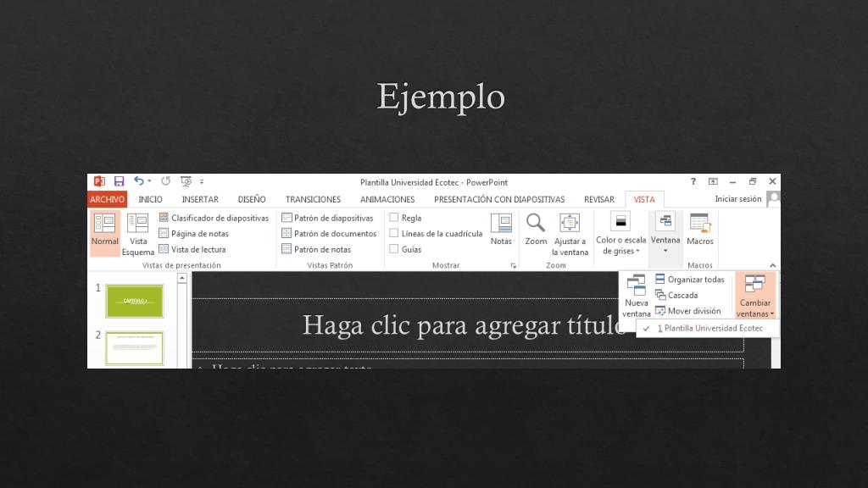Open Color o escala de grises dropdown

point(620,234)
